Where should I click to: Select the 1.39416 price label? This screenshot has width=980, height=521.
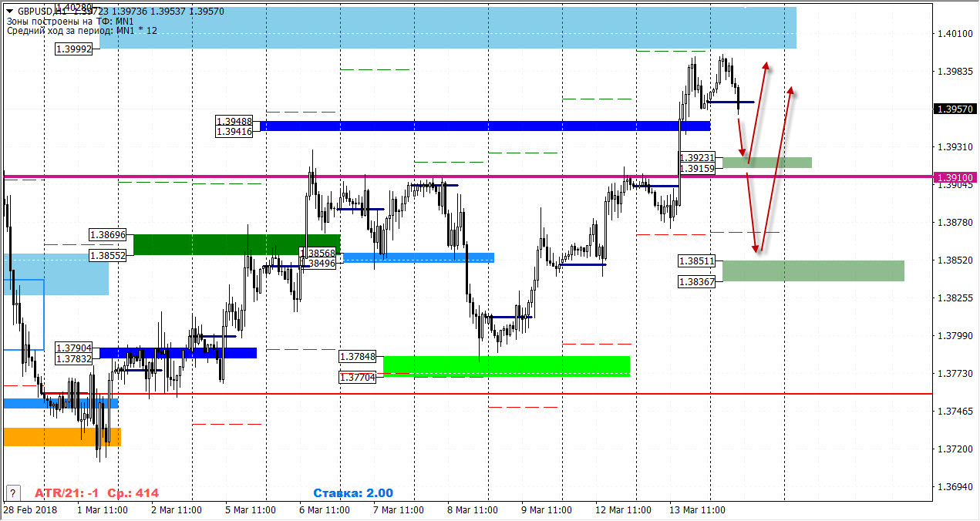(x=235, y=132)
